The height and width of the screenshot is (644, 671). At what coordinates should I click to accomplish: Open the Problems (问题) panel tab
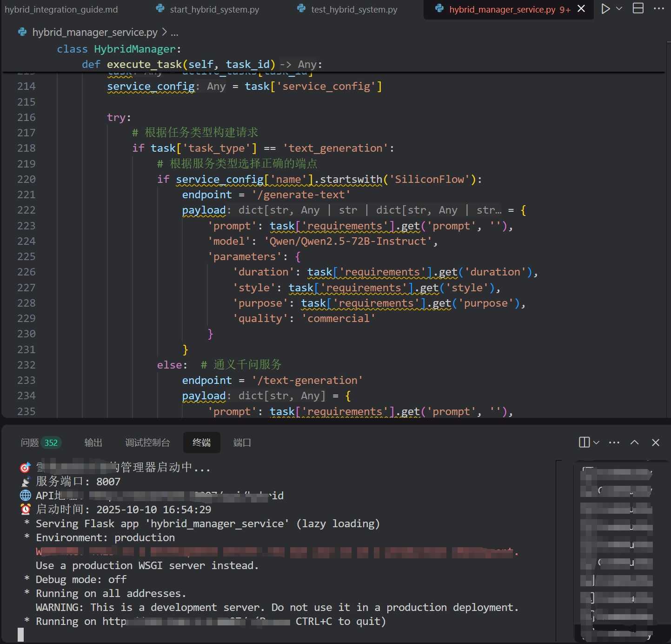tap(40, 443)
